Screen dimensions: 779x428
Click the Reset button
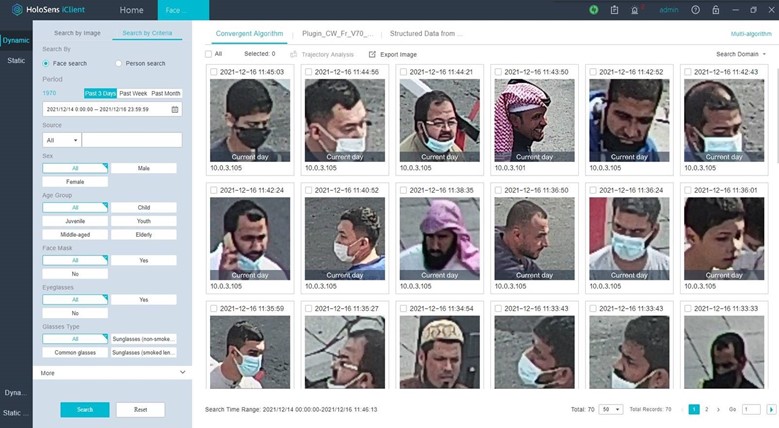coord(141,410)
